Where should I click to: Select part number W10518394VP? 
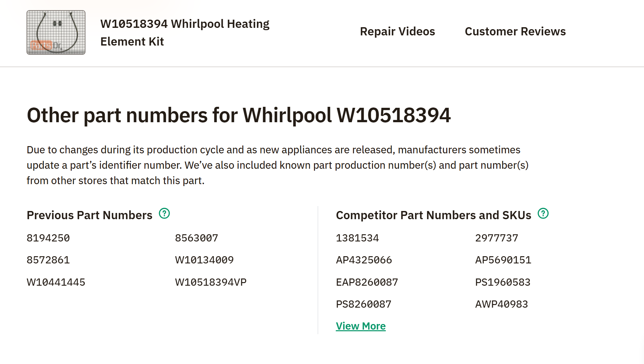(211, 282)
